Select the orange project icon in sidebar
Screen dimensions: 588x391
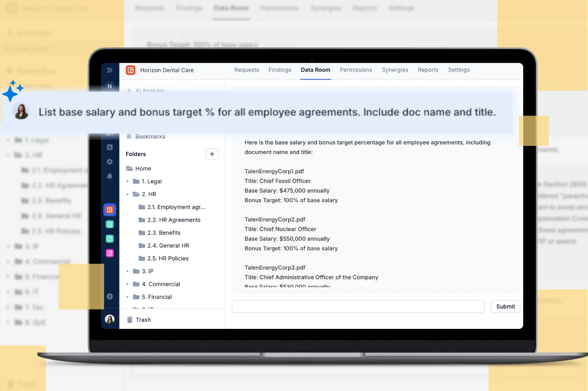click(110, 210)
